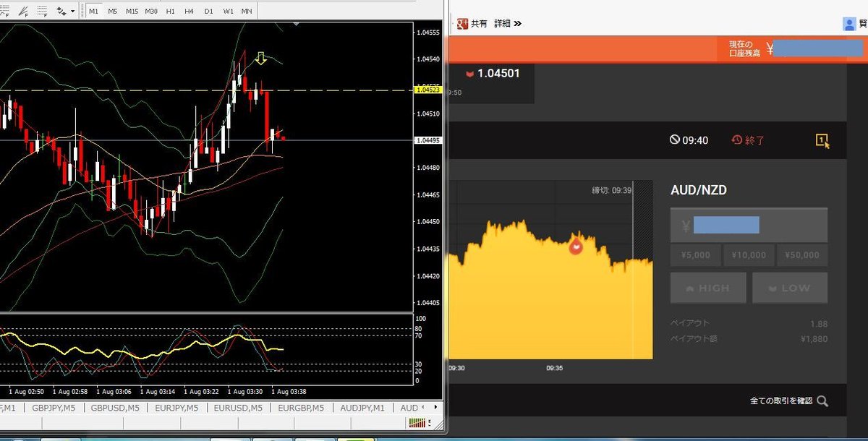Screen dimensions: 868x441
Task: Click the LOW trade button
Action: pos(790,288)
